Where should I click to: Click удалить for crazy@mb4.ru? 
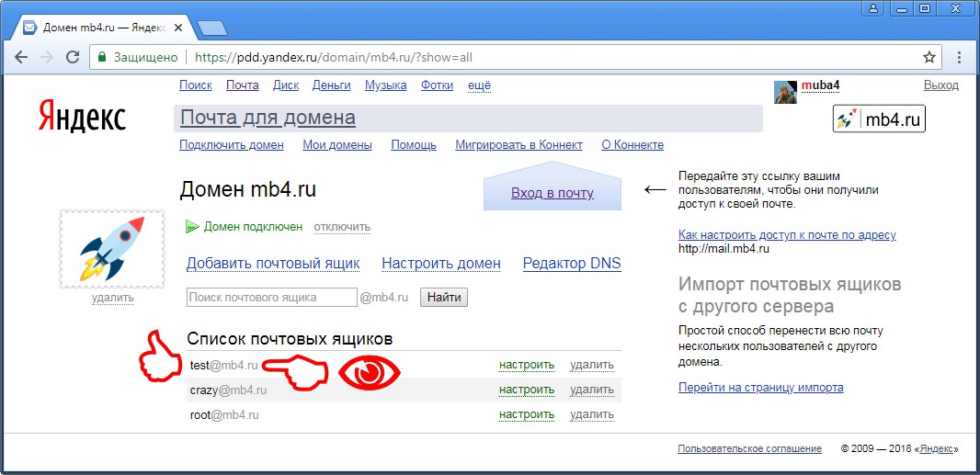(x=592, y=390)
